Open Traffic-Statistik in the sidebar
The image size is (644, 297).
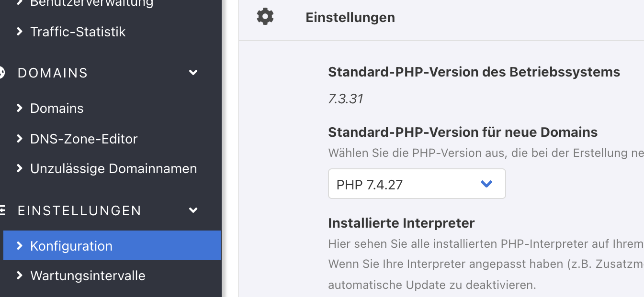coord(78,32)
